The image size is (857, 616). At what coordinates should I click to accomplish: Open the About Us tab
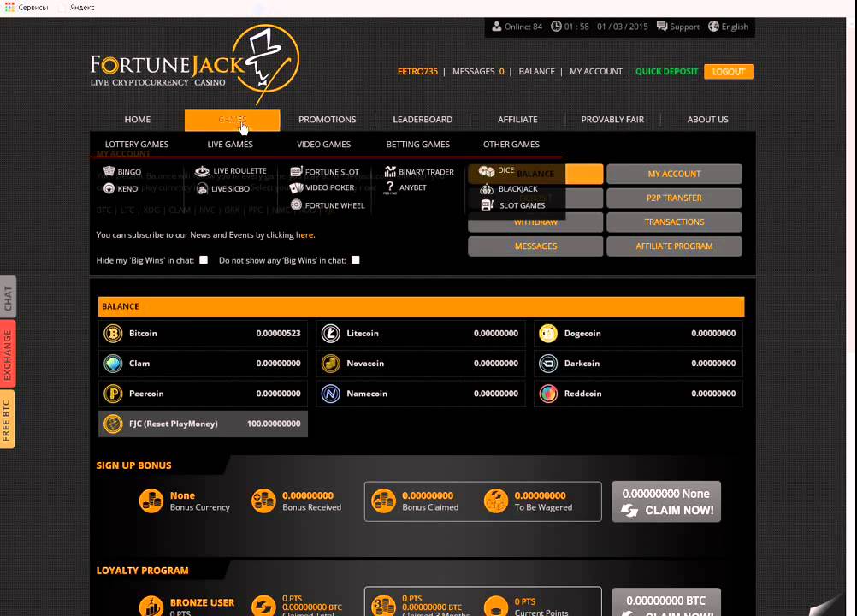pos(708,120)
